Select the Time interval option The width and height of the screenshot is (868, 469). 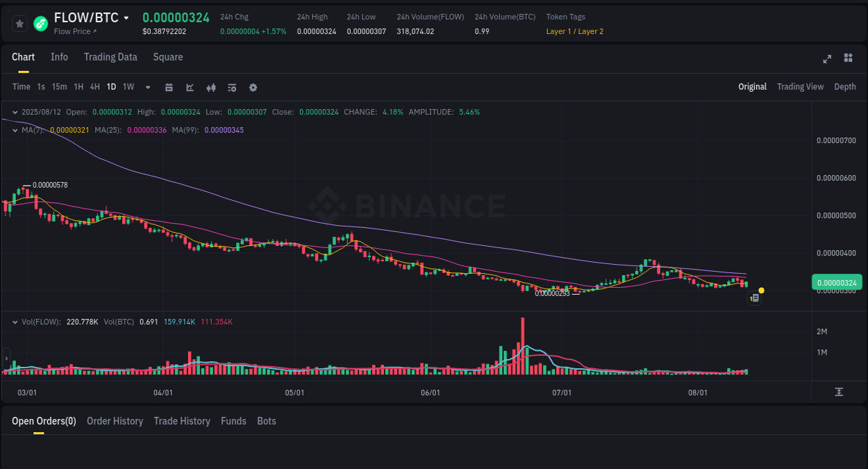click(22, 87)
